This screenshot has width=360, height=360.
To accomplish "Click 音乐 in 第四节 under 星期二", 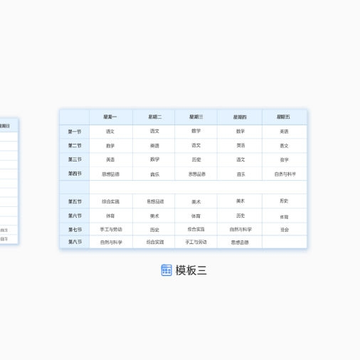I will click(155, 174).
